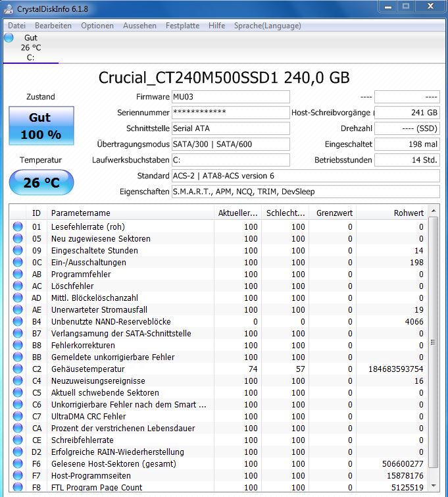Viewport: 448px width, 497px height.
Task: Open the Datei menu
Action: [x=17, y=26]
